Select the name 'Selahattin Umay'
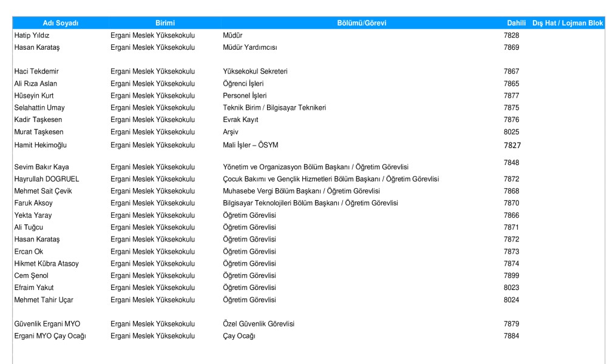The width and height of the screenshot is (607, 364). [x=39, y=107]
